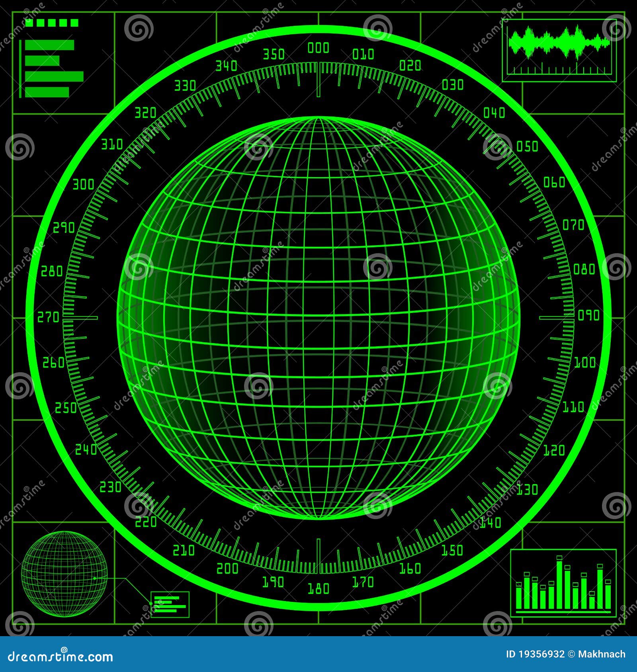Viewport: 637px width, 672px height.
Task: Select the 200 bearing label
Action: coord(227,568)
